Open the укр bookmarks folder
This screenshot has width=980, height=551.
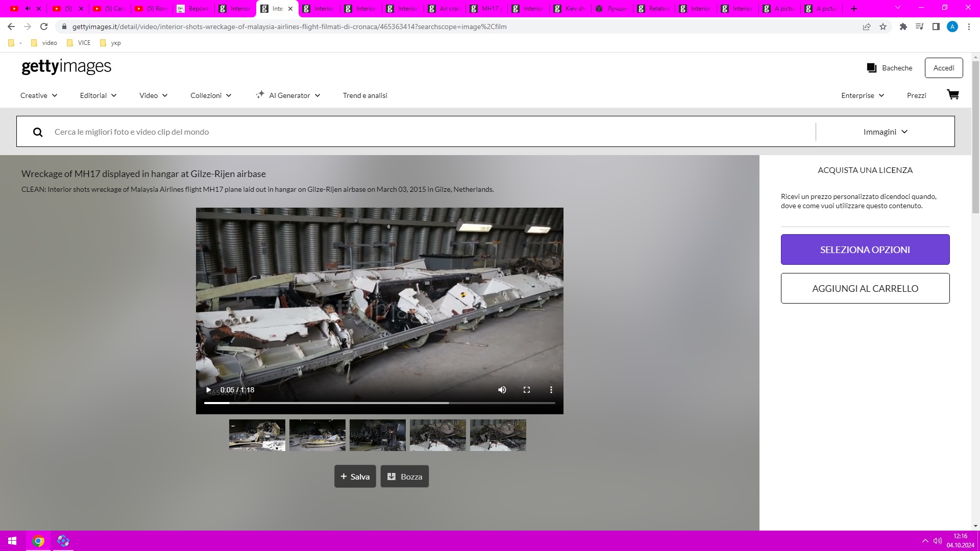[x=111, y=43]
